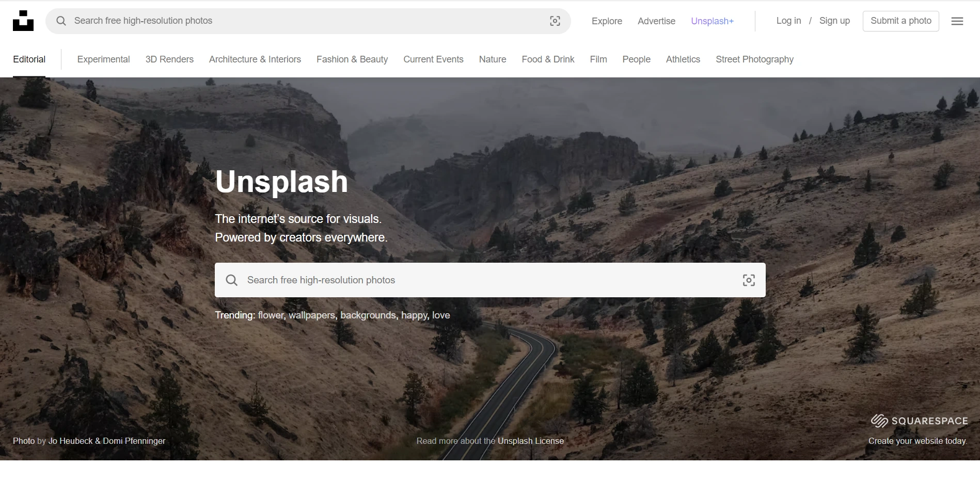
Task: Open the 3D Renders category
Action: [169, 59]
